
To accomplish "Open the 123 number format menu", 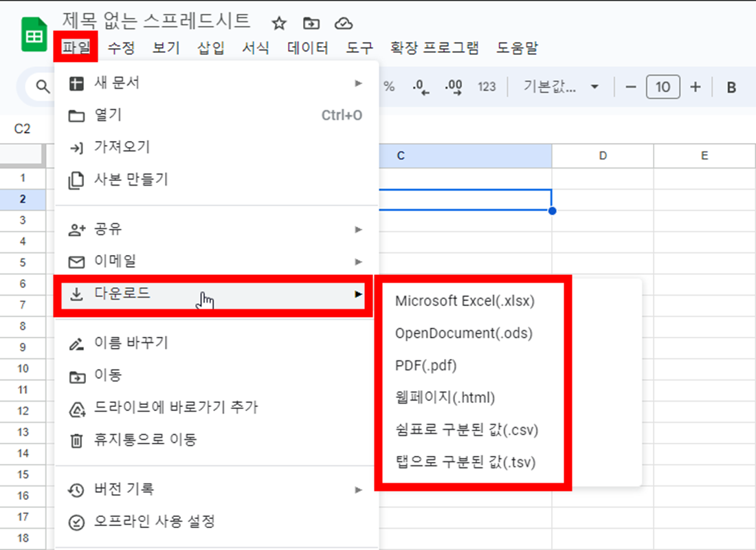I will pyautogui.click(x=487, y=87).
